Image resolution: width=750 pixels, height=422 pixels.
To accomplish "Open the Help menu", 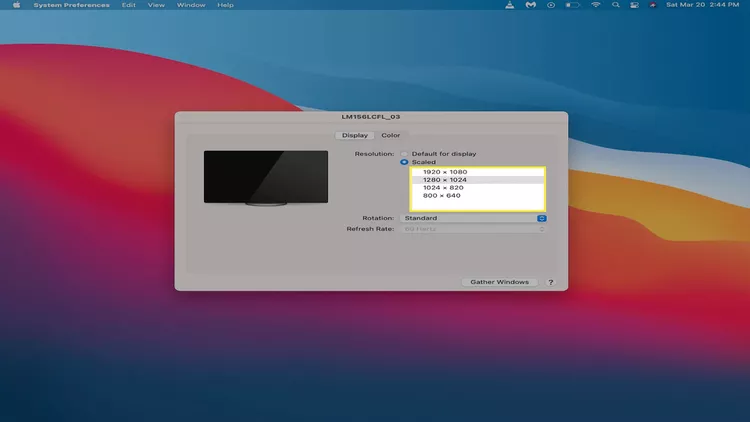I will pos(225,5).
